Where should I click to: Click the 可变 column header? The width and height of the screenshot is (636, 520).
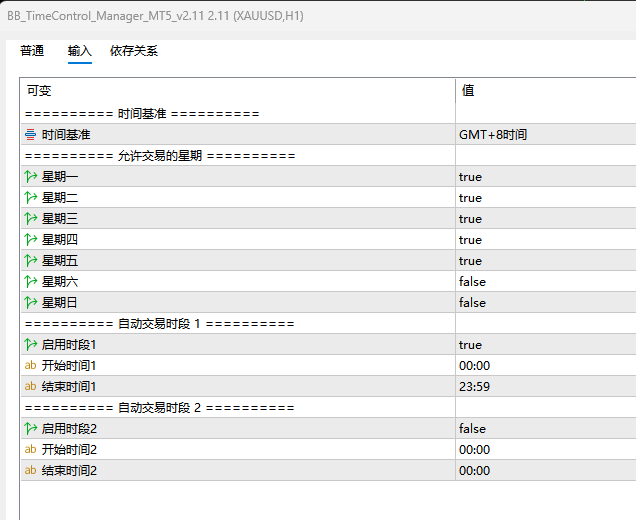coord(39,90)
